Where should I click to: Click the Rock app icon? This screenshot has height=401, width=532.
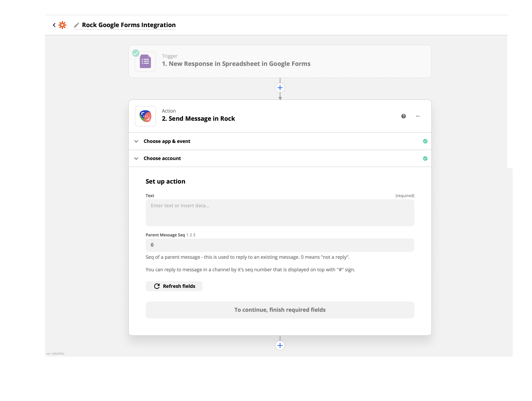(x=145, y=116)
